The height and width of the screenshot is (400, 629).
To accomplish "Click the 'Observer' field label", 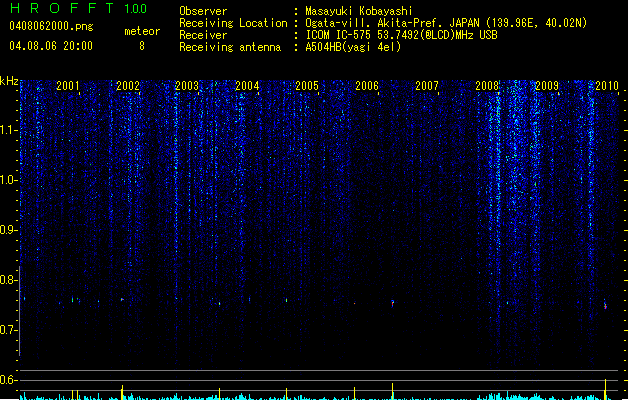I will click(x=203, y=11).
